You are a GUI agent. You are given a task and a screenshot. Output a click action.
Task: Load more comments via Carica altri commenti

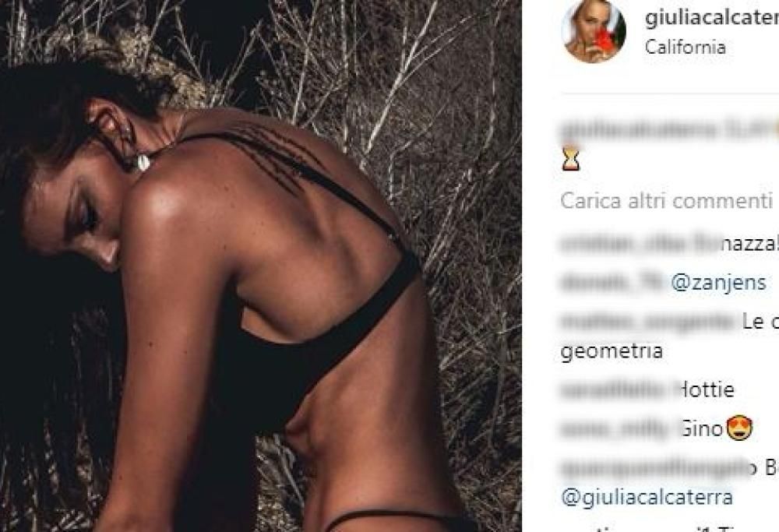pyautogui.click(x=666, y=201)
